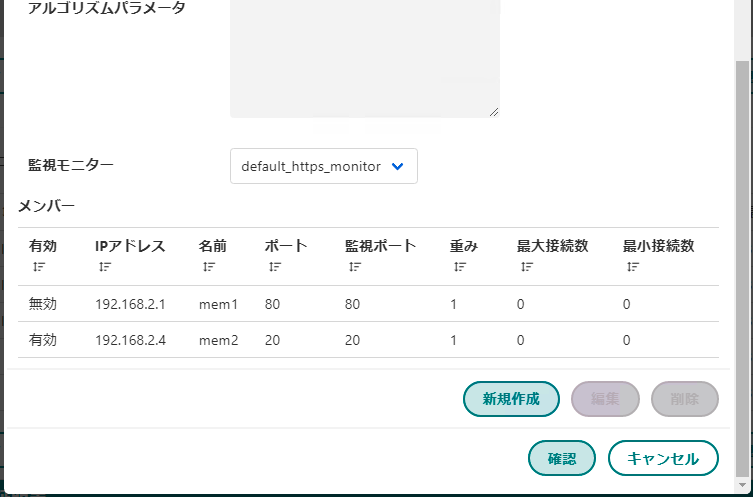Click the disabled 削除 button
This screenshot has width=753, height=497.
click(685, 399)
